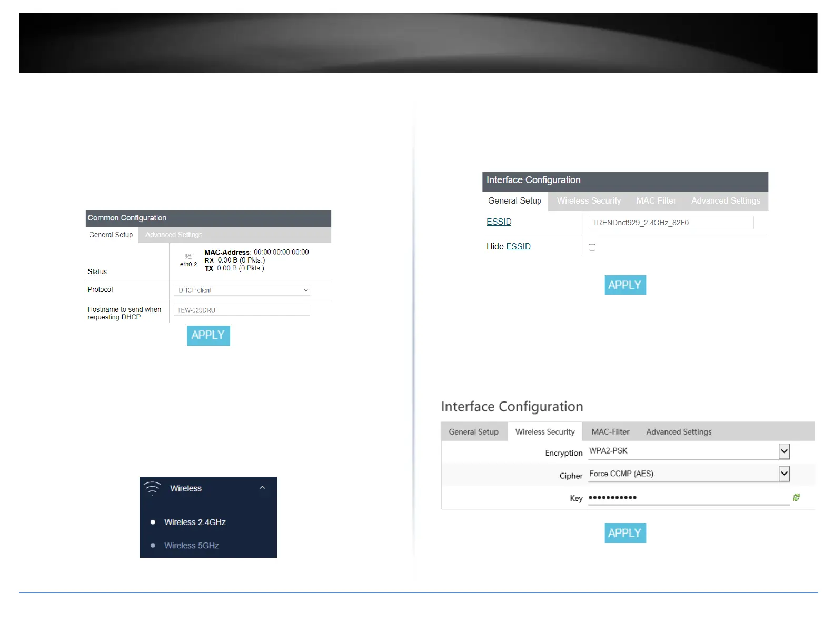Click the ESSID field TRENDnet929_2.4GHz_82F0
834x644 pixels.
tap(671, 223)
